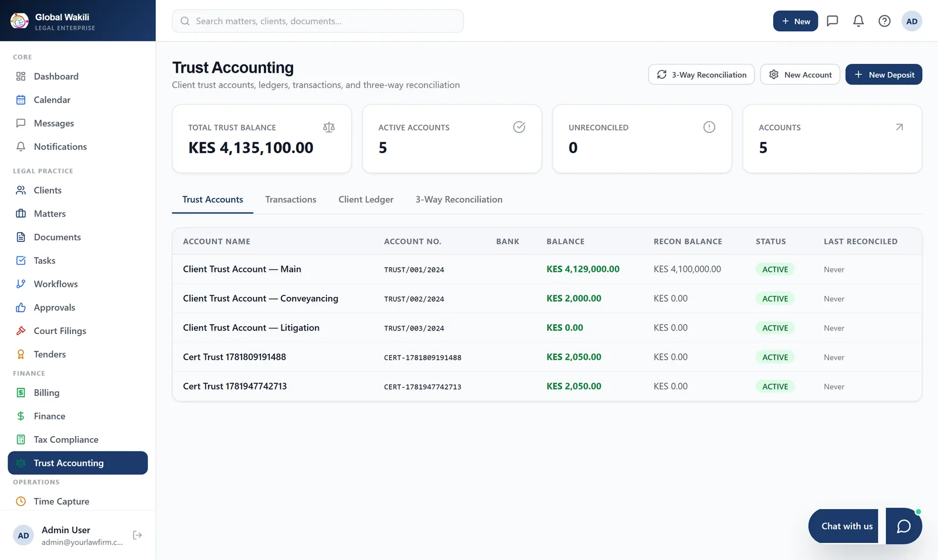Click account number TRUST/002/2024
Image resolution: width=938 pixels, height=560 pixels.
(x=414, y=299)
